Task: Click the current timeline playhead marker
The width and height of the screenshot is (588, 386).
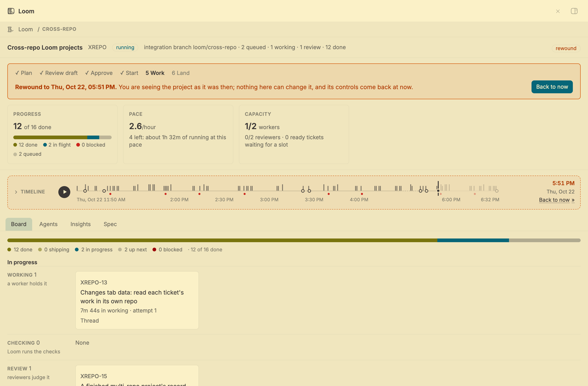Action: click(438, 190)
